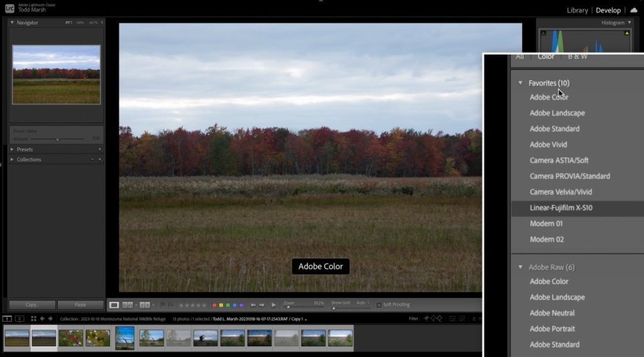This screenshot has height=357, width=644.
Task: Click the Copy... button
Action: click(32, 305)
